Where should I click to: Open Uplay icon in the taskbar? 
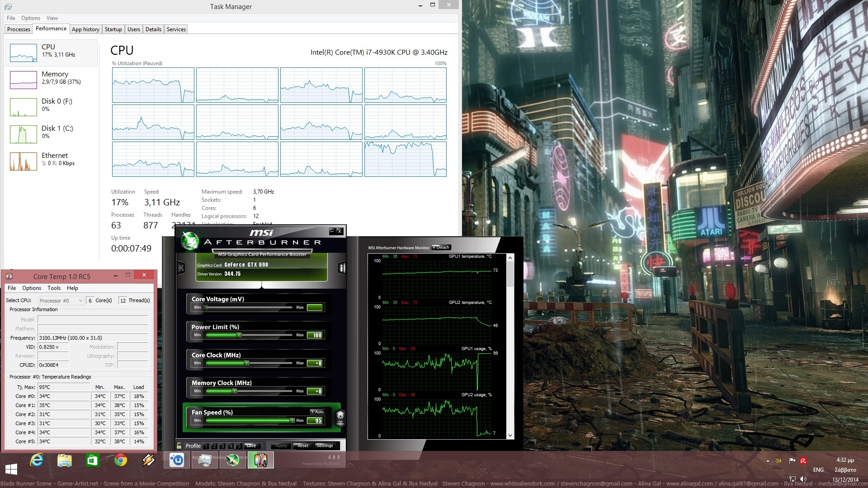coord(176,460)
